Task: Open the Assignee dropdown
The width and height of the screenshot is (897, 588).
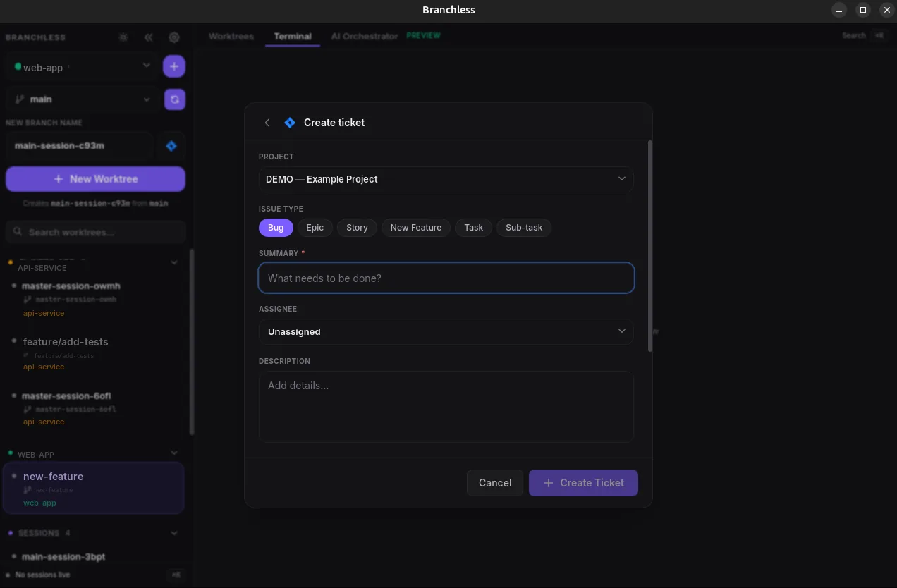Action: 446,331
